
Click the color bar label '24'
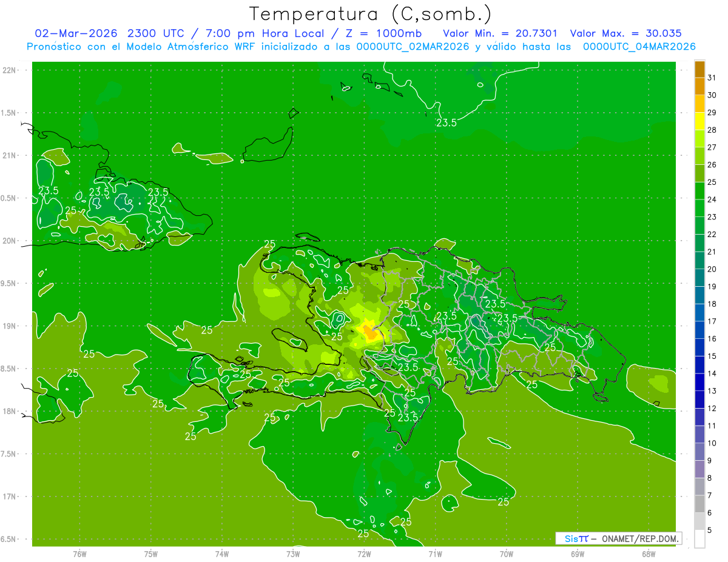[712, 199]
